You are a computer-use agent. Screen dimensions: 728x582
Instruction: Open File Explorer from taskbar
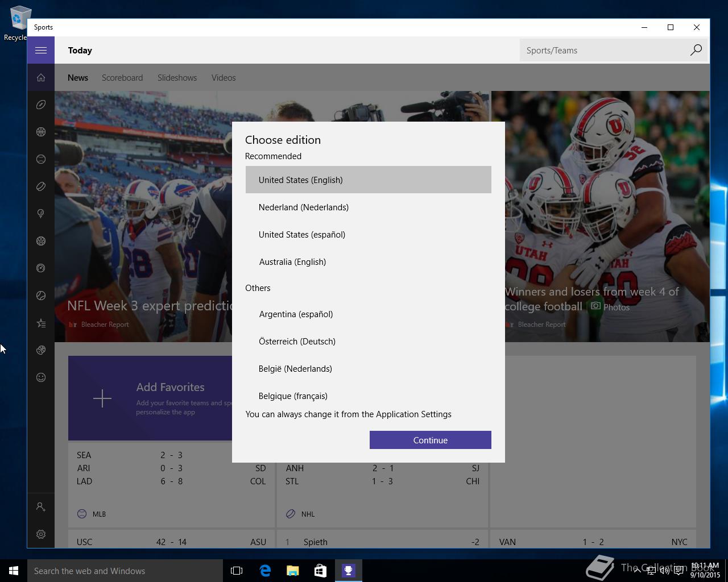point(293,571)
